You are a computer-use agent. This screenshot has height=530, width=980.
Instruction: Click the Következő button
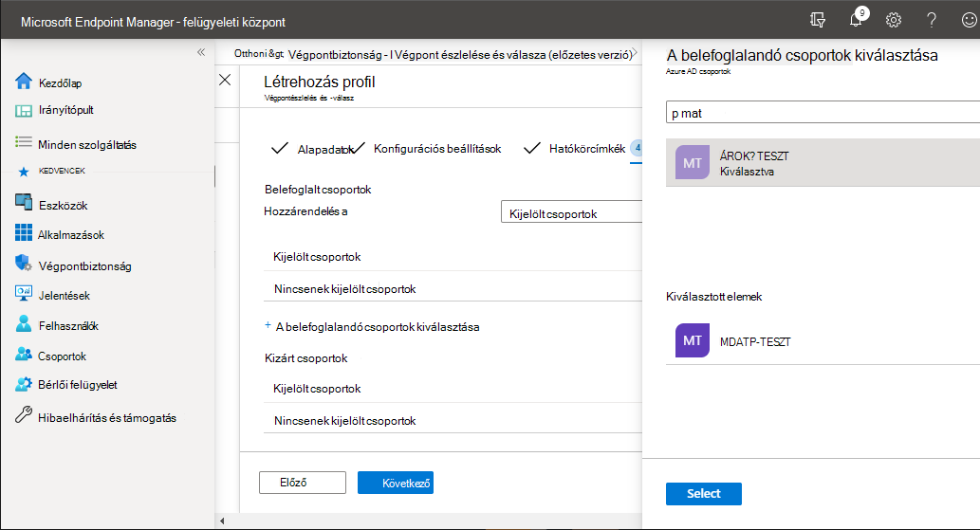pos(396,483)
